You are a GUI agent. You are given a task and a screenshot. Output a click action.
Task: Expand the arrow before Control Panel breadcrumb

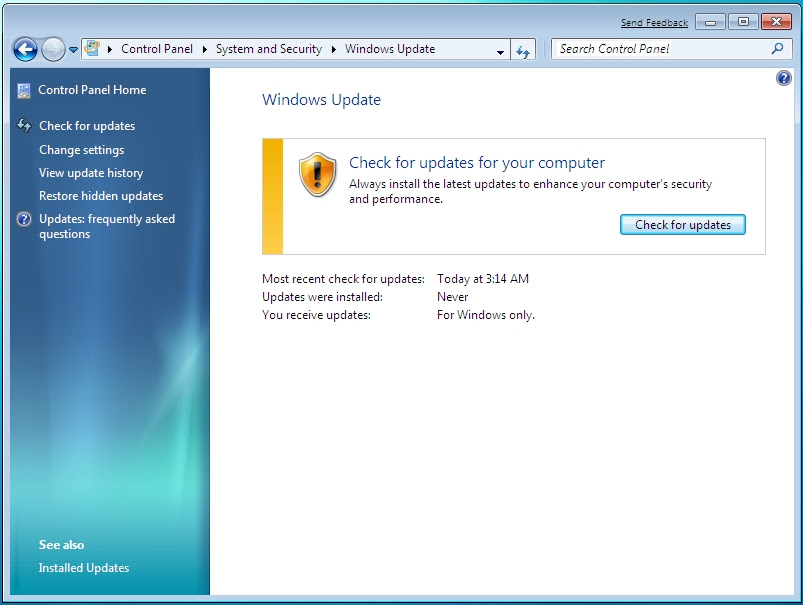click(x=109, y=49)
